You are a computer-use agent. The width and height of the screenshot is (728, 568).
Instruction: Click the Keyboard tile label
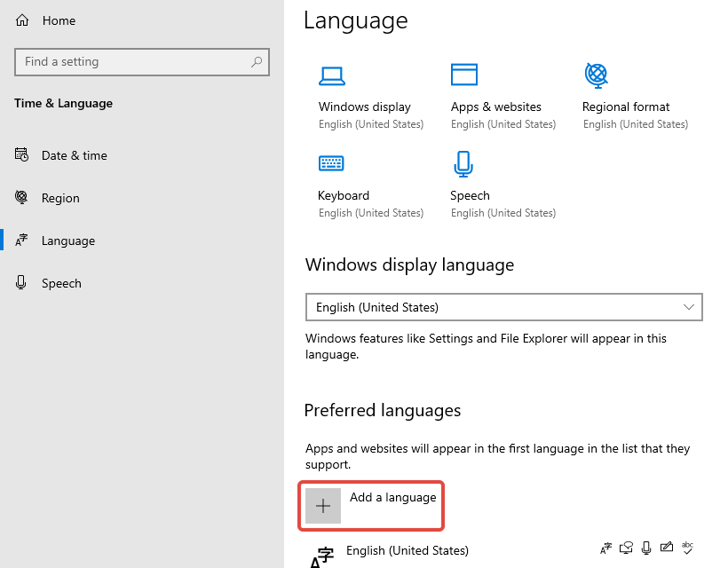pos(344,195)
